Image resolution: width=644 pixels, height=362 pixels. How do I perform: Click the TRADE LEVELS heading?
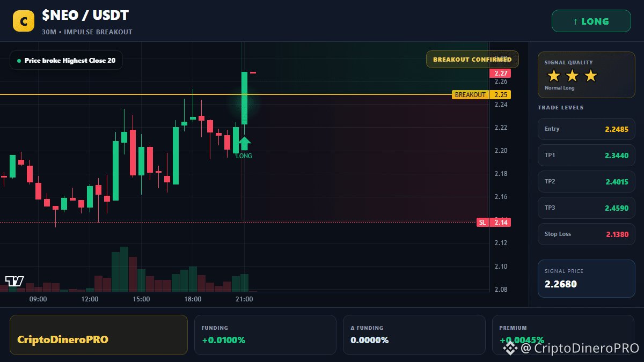tap(560, 108)
